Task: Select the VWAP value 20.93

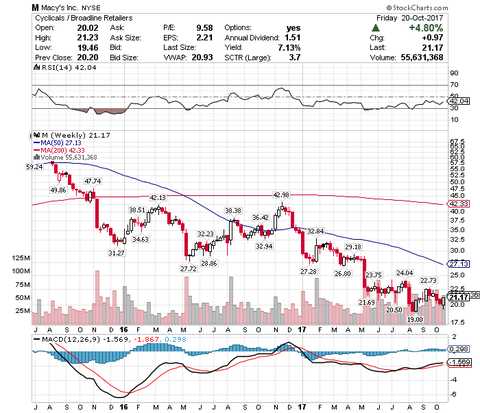Action: pos(202,57)
